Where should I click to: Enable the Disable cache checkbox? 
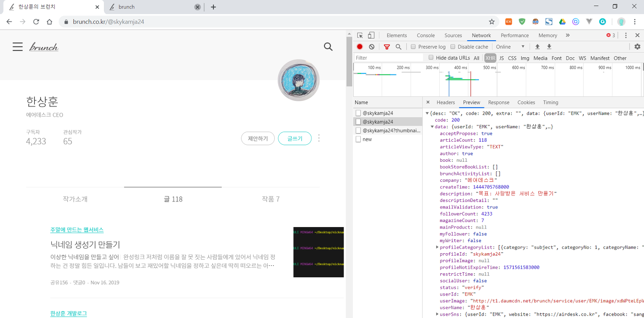453,47
